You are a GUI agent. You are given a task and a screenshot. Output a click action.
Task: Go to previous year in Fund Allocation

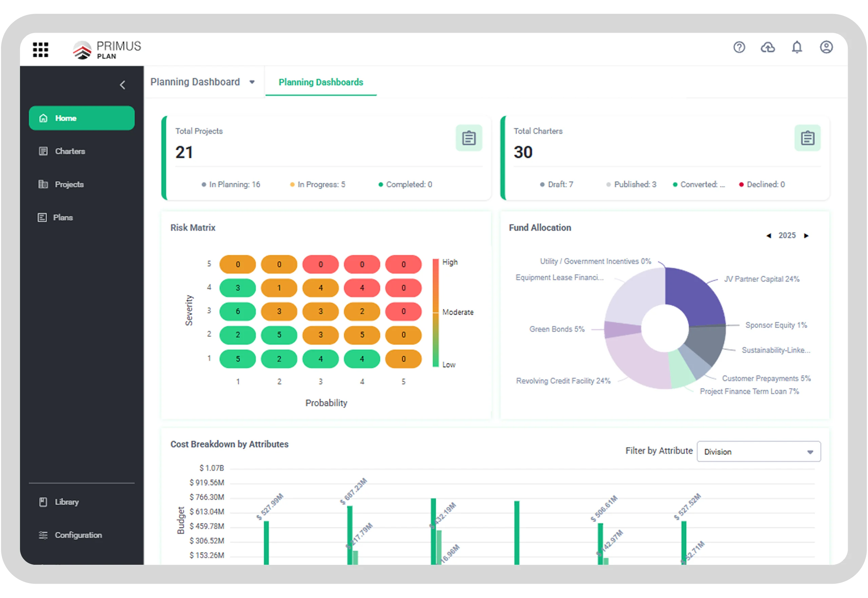point(769,236)
